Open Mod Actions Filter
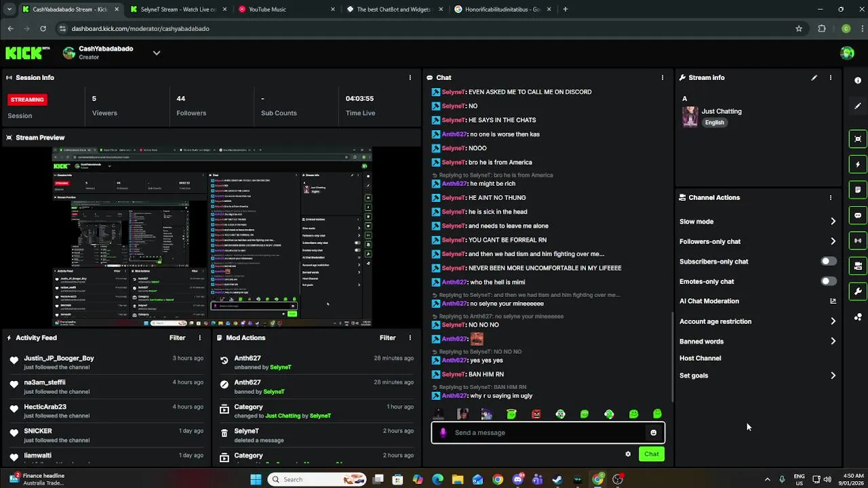This screenshot has width=868, height=488. tap(387, 338)
